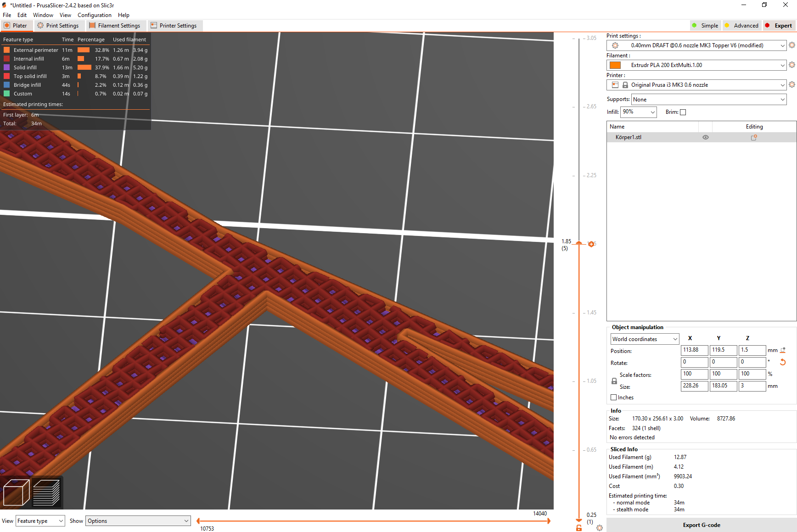The width and height of the screenshot is (797, 532).
Task: Switch to Expert mode
Action: click(779, 26)
